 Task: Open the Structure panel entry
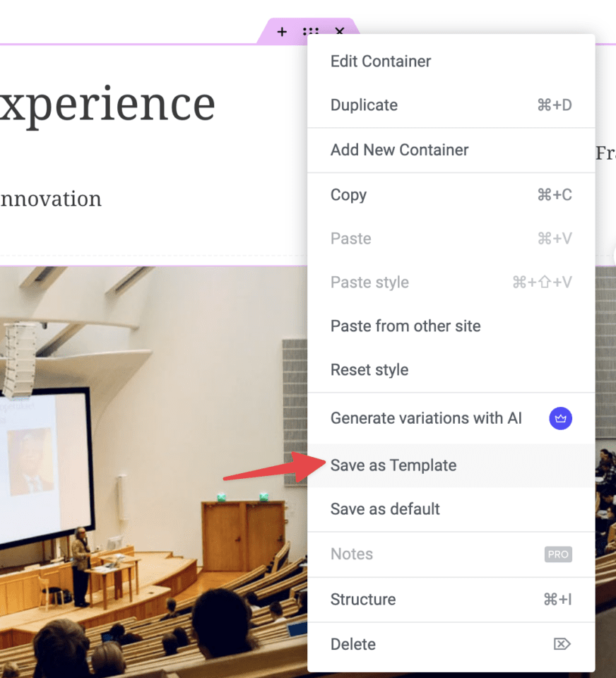pyautogui.click(x=363, y=600)
